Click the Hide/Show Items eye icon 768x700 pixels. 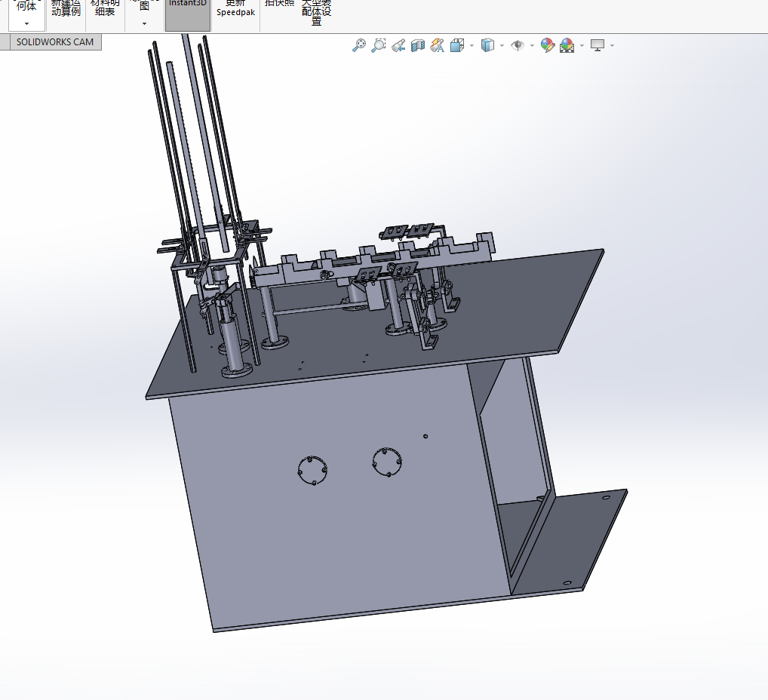[518, 45]
